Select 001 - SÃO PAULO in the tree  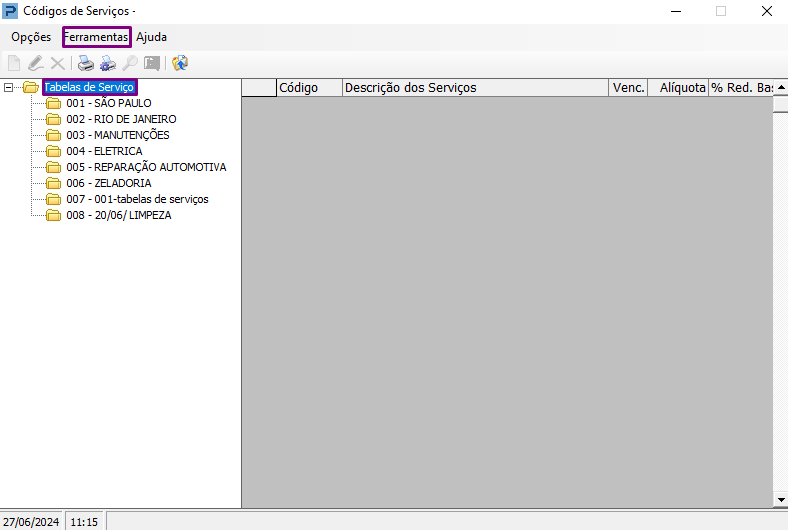click(x=109, y=103)
